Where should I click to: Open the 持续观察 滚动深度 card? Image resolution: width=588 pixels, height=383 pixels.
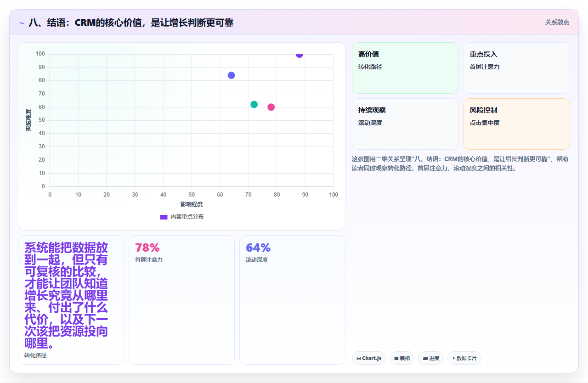[405, 124]
